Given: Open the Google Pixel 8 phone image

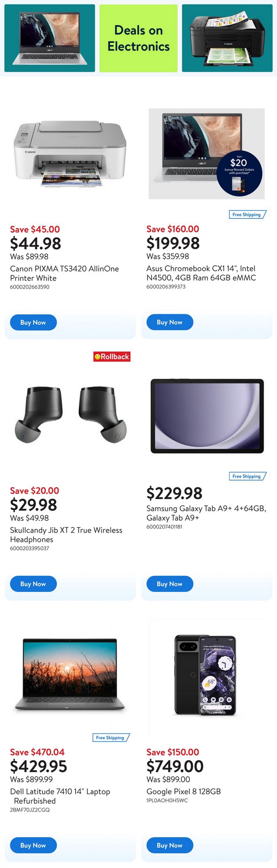Looking at the screenshot, I should [205, 675].
